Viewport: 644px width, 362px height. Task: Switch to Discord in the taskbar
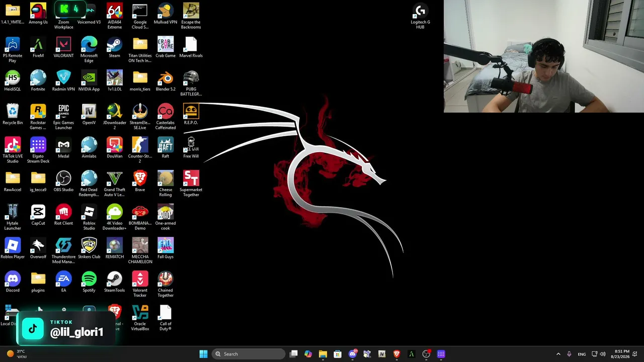(x=353, y=354)
